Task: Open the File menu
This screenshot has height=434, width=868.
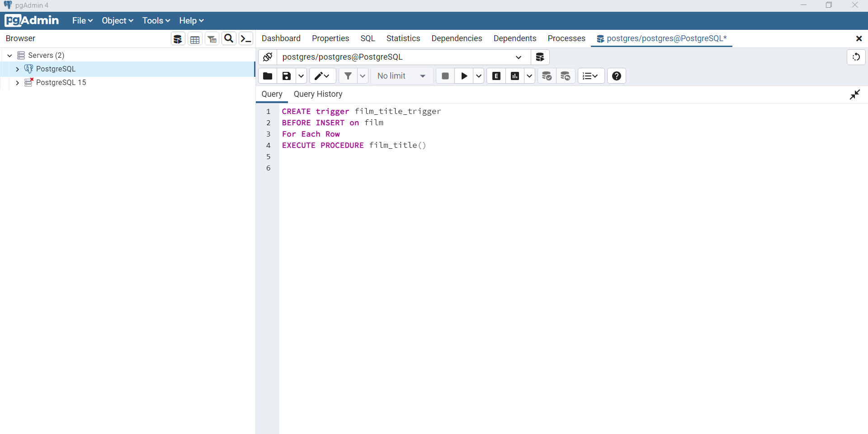Action: point(82,21)
